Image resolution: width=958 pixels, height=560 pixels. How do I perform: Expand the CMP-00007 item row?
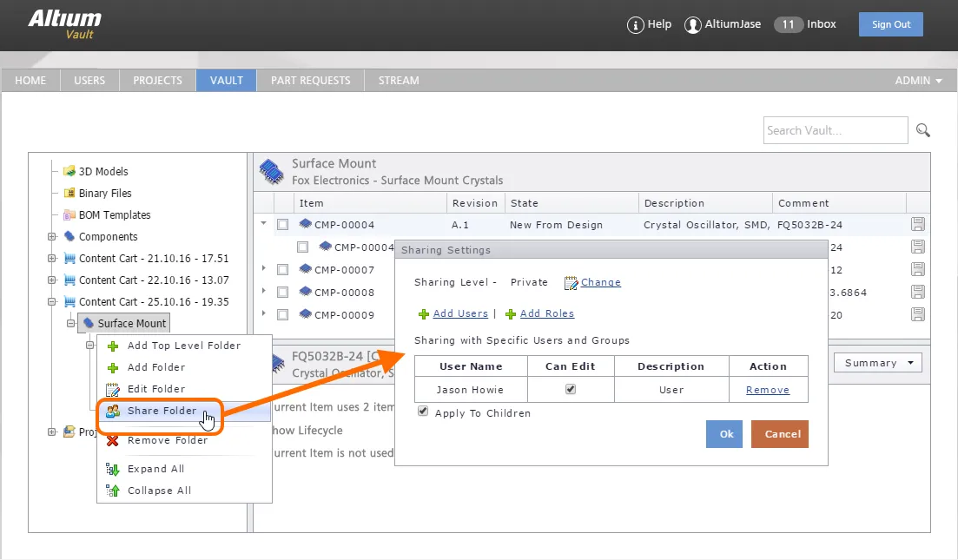[x=263, y=268]
